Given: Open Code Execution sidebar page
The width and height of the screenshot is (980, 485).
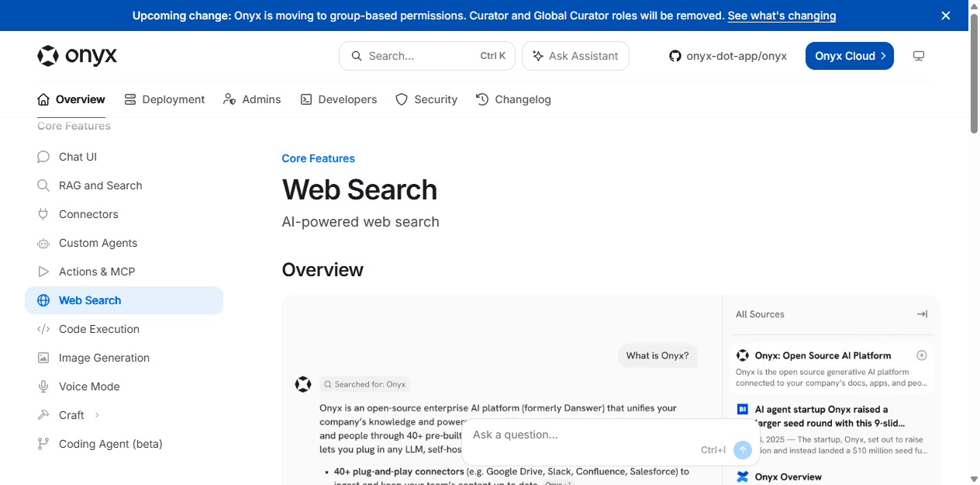Looking at the screenshot, I should pyautogui.click(x=124, y=329).
